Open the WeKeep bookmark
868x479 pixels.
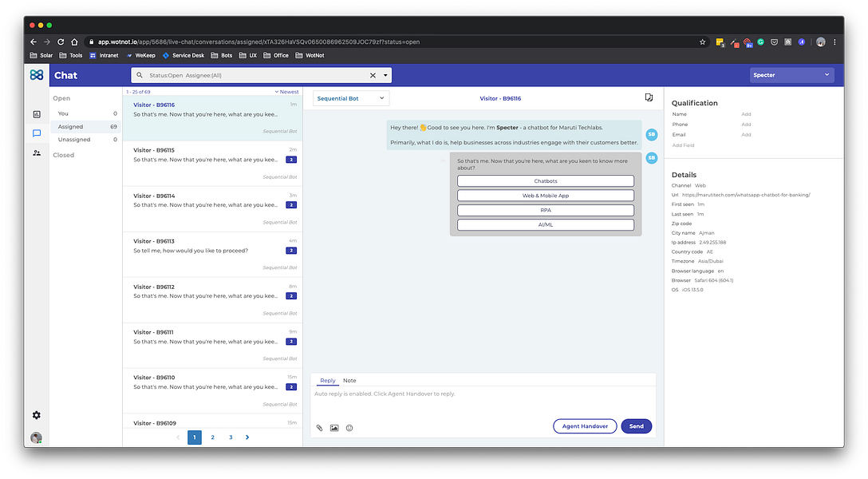point(140,55)
